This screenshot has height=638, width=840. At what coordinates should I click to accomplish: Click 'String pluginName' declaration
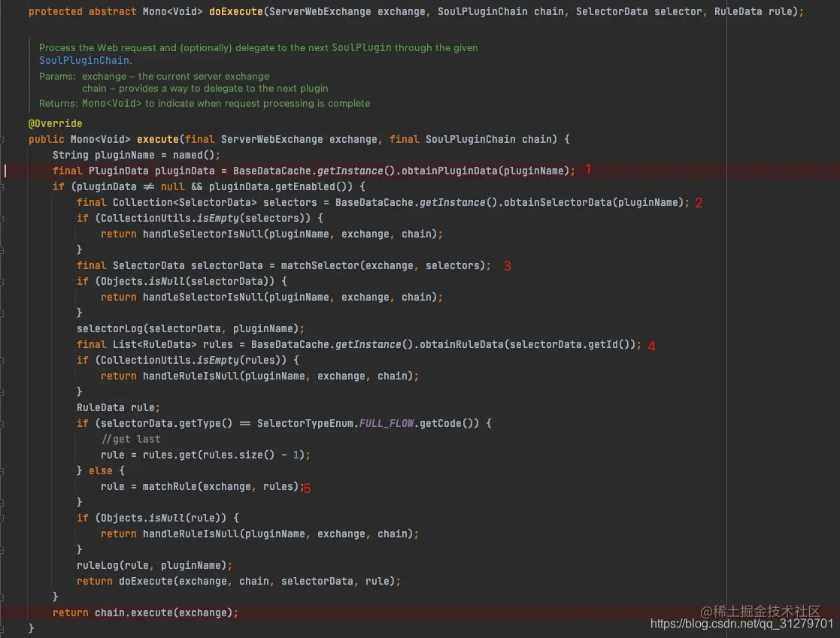coord(103,156)
